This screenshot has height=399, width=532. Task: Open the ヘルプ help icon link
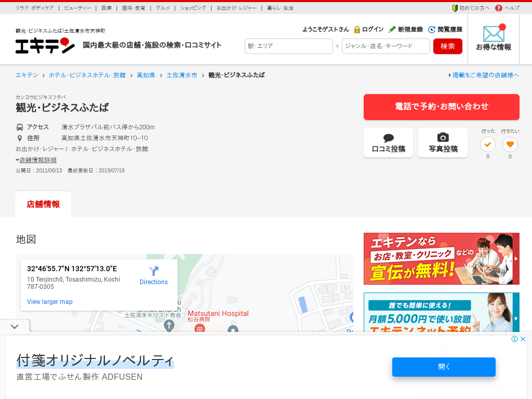coord(499,8)
